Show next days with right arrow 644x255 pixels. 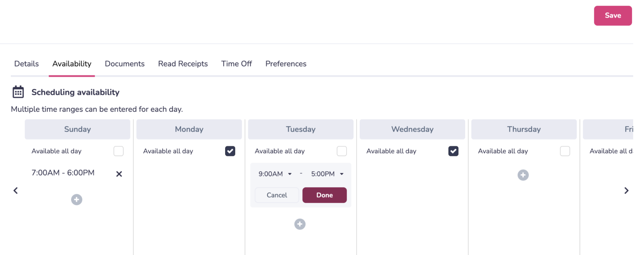[x=626, y=191]
